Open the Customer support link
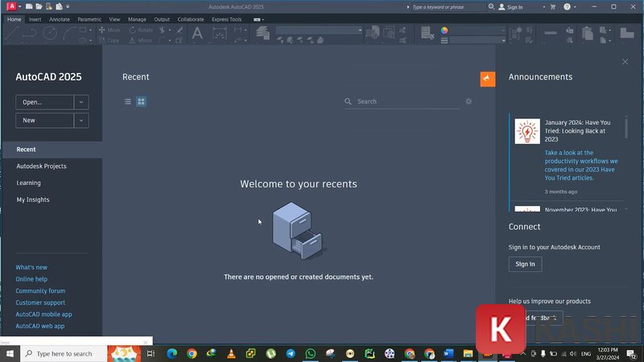Viewport: 644px width, 362px height. point(40,302)
